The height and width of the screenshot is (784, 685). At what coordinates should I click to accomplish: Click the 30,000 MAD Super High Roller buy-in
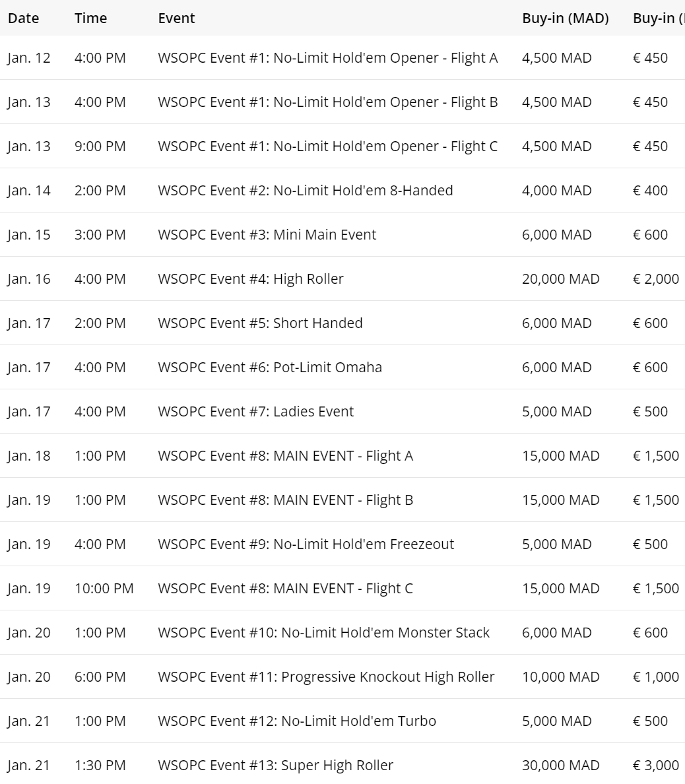point(560,766)
